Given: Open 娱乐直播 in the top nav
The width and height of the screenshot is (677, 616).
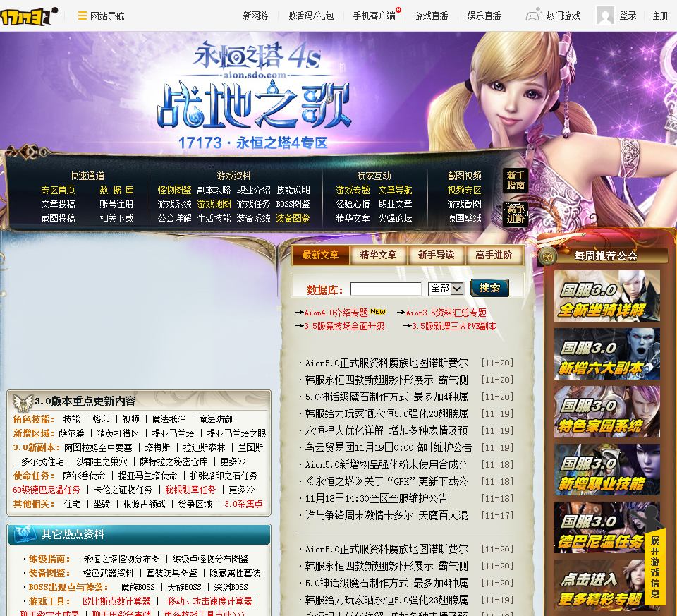Looking at the screenshot, I should tap(484, 16).
